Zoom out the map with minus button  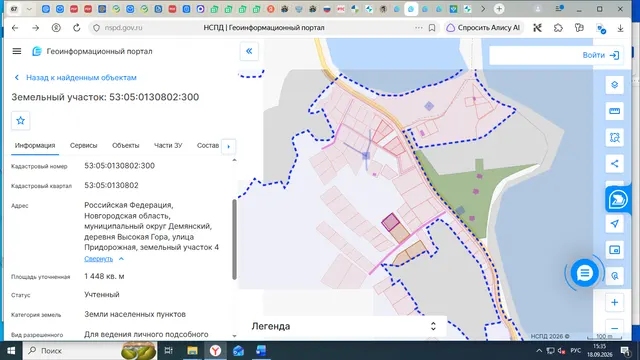614,329
